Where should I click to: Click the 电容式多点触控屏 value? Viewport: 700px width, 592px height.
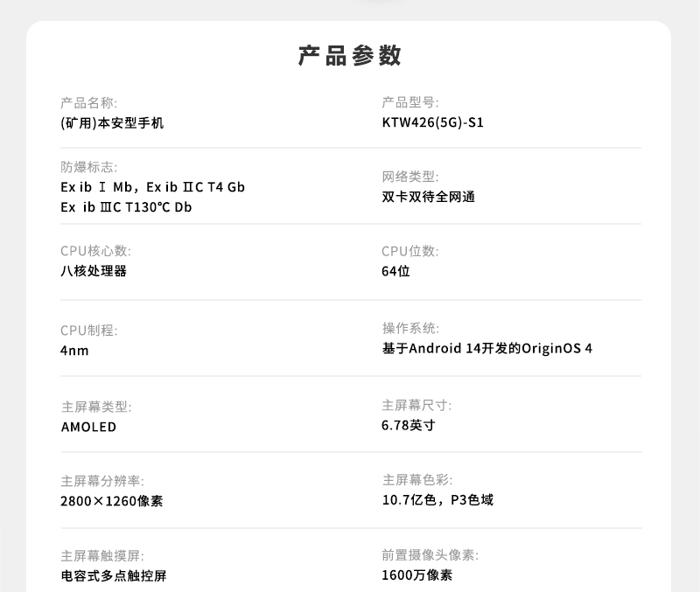pos(113,576)
